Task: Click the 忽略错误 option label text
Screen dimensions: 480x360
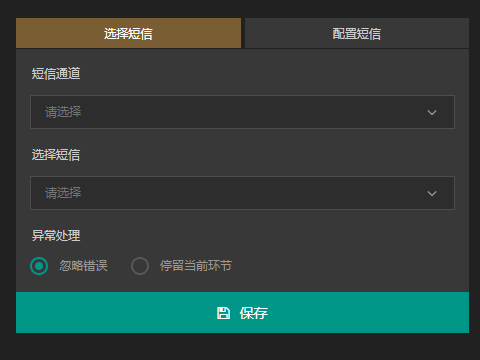Action: point(83,266)
